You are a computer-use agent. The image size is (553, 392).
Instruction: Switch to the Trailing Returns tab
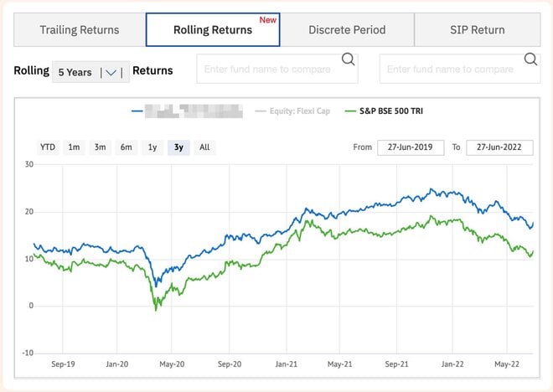(80, 30)
